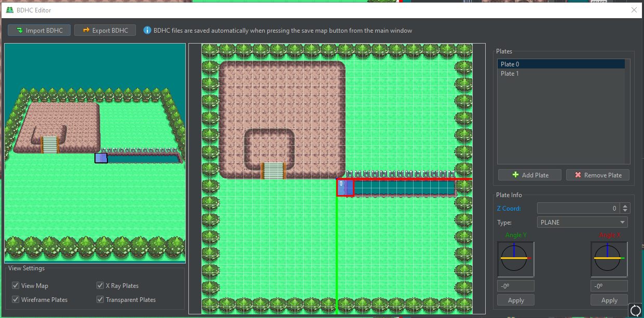Disable the X Ray Plates checkbox
Viewport: 644px width, 318px height.
coord(100,286)
